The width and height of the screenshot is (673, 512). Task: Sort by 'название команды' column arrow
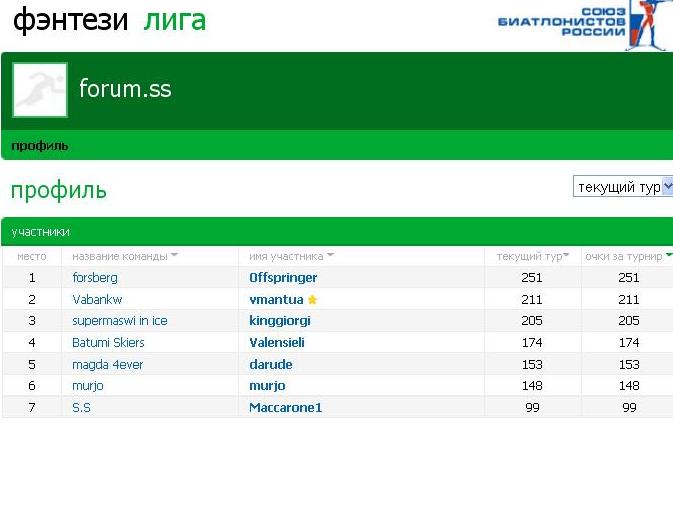174,255
